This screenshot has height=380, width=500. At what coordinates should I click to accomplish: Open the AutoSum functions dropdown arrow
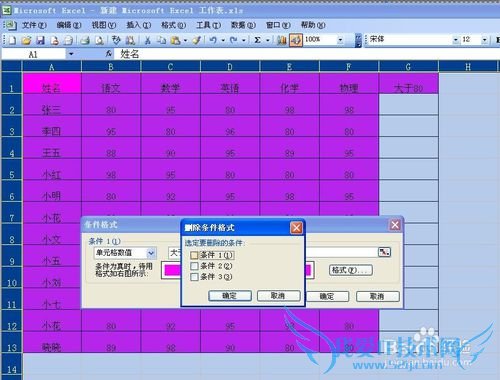coord(268,40)
